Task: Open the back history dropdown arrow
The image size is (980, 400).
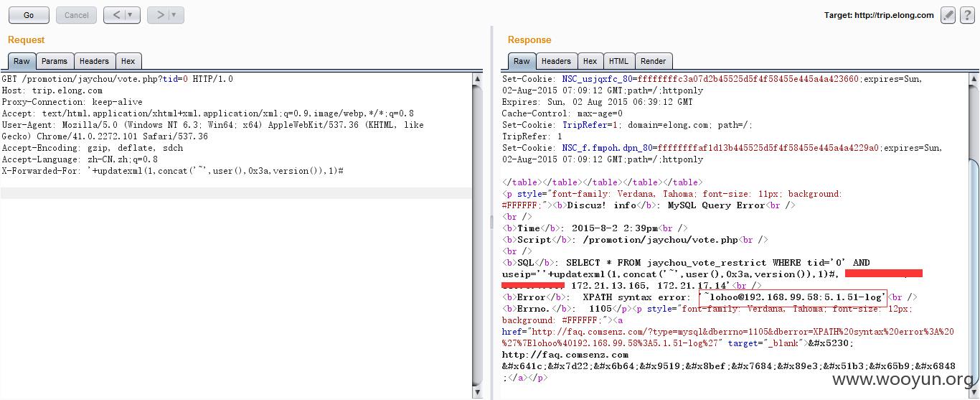Action: 131,15
